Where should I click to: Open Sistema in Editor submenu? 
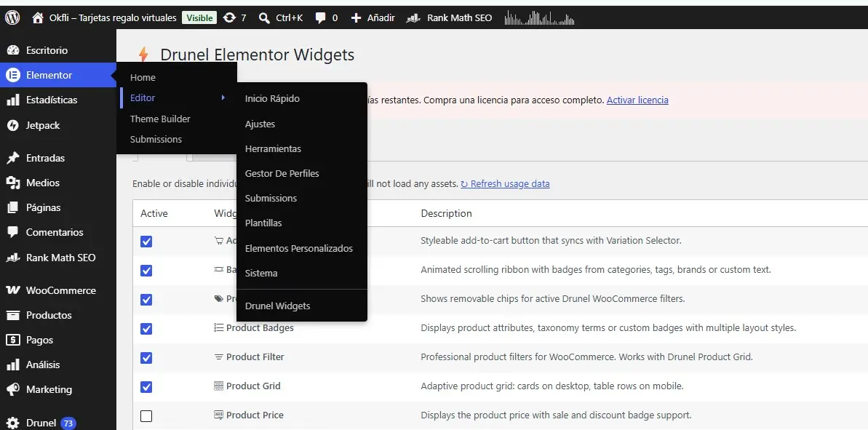261,274
